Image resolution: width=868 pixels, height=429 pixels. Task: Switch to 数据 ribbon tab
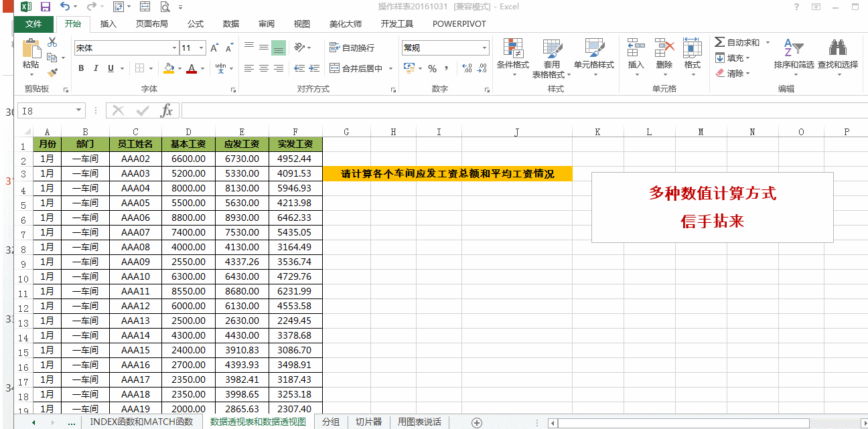[x=231, y=24]
